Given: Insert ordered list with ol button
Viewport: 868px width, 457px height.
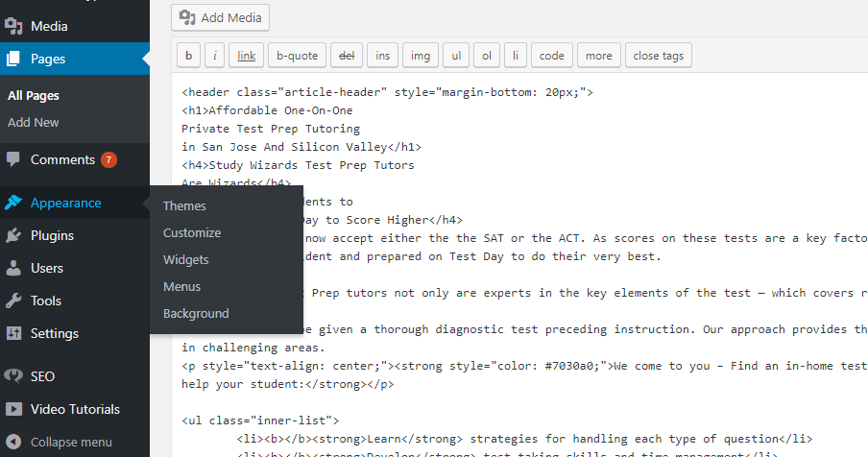Looking at the screenshot, I should (487, 56).
